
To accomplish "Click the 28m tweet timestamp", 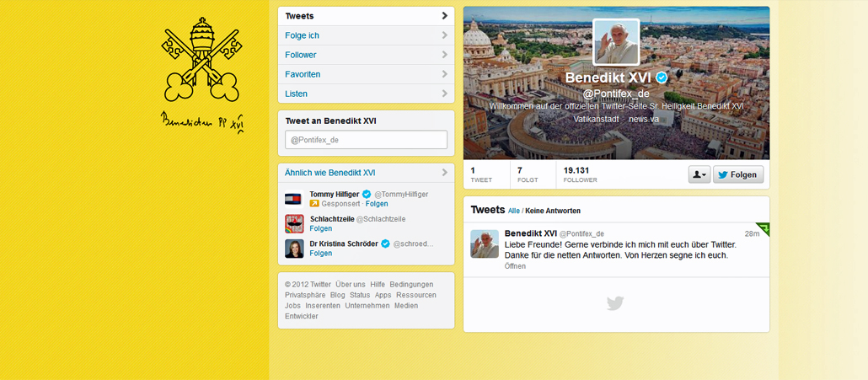I will coord(752,233).
